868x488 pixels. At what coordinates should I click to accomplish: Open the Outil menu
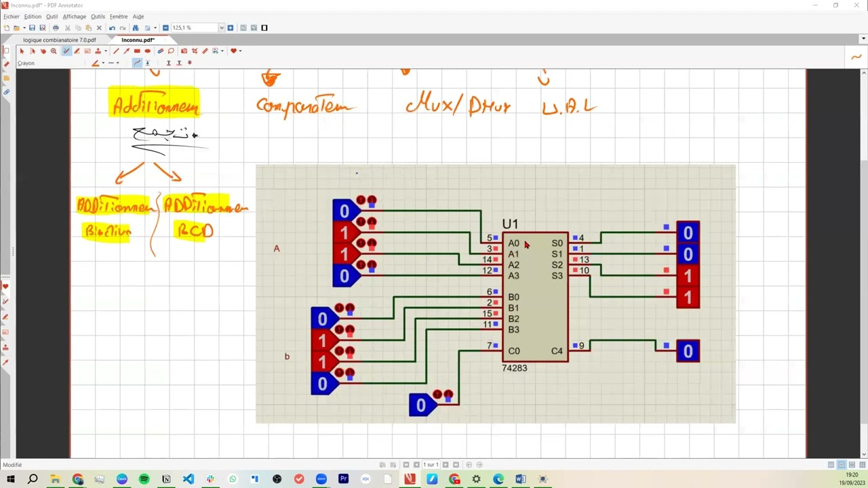tap(52, 16)
